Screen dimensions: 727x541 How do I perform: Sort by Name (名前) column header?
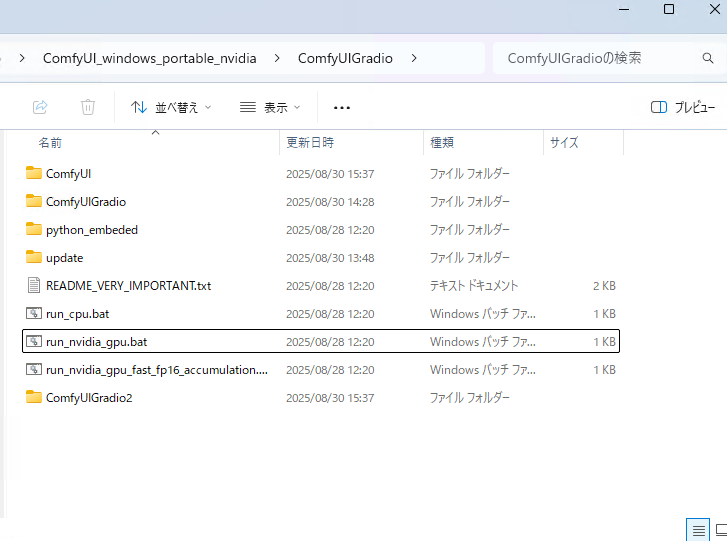[50, 142]
